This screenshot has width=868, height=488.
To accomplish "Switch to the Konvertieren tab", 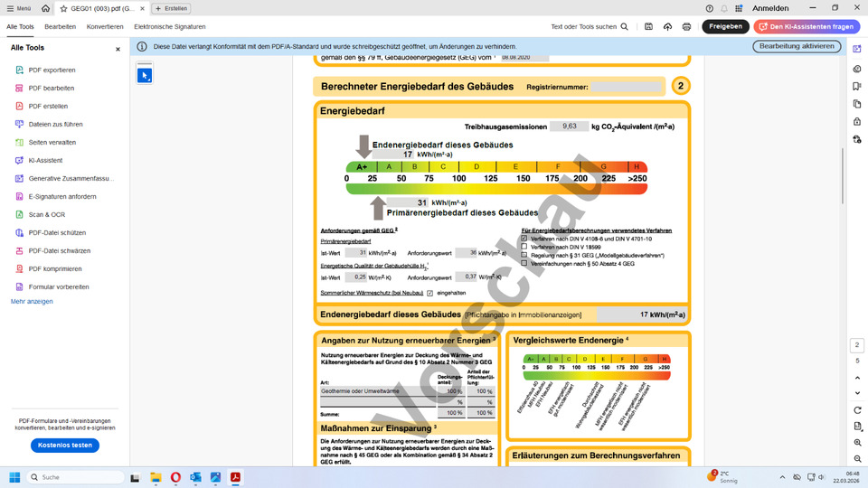I will [x=105, y=27].
